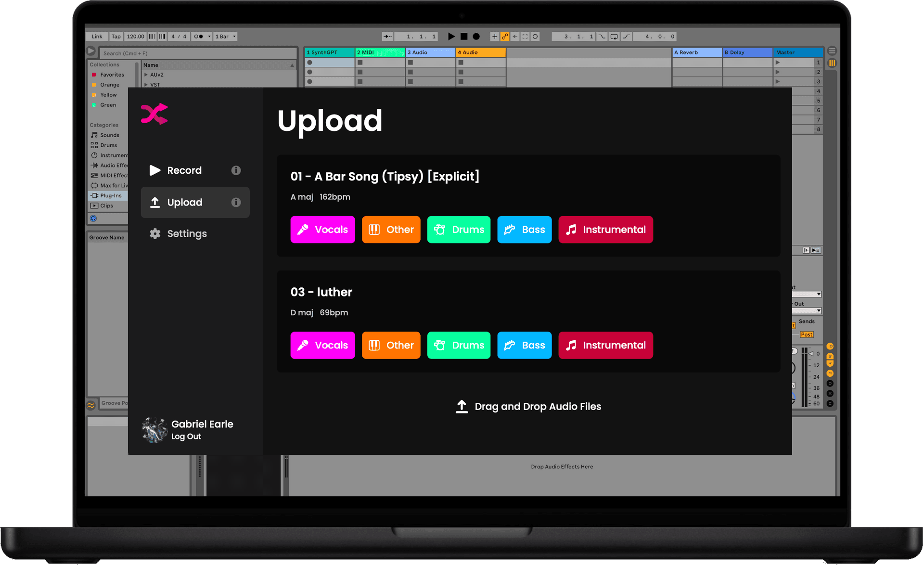Select the Upload page in sidebar
The image size is (924, 565).
[x=195, y=203]
